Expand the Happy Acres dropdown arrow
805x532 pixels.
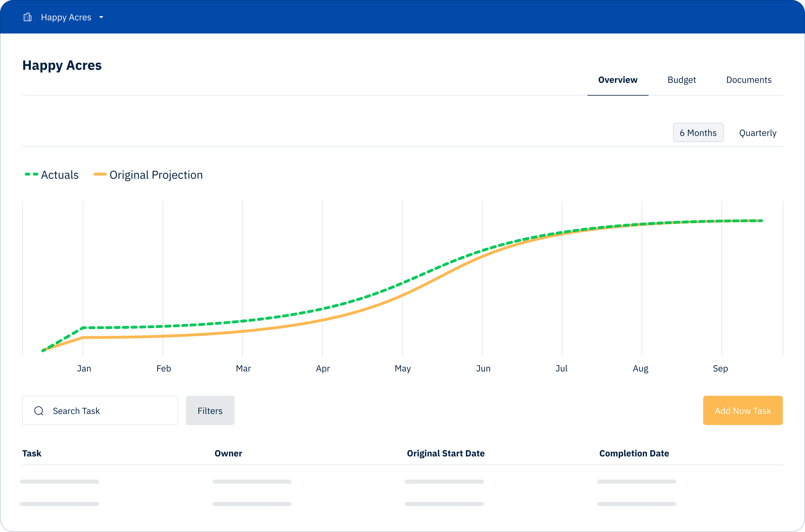point(101,17)
